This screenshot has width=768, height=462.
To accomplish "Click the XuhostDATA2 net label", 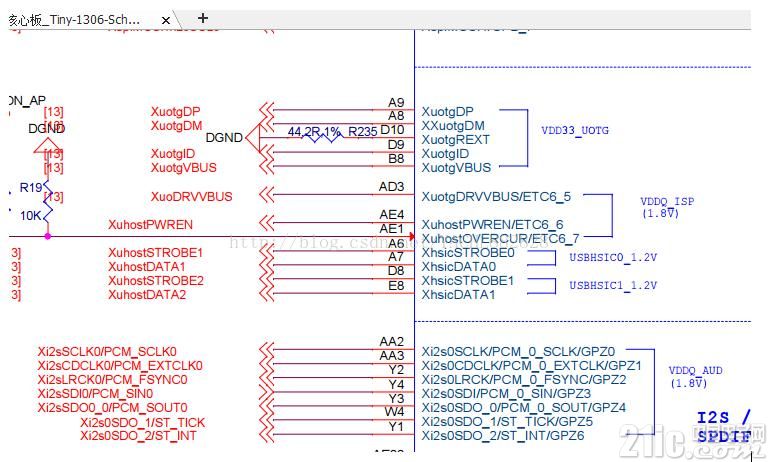I will pyautogui.click(x=147, y=295).
